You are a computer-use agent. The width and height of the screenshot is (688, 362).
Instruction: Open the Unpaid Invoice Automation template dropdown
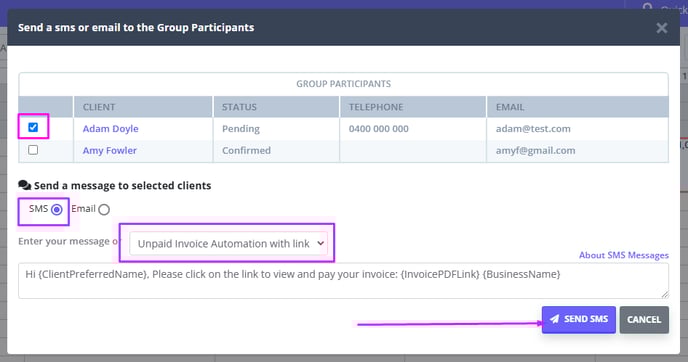(x=228, y=244)
